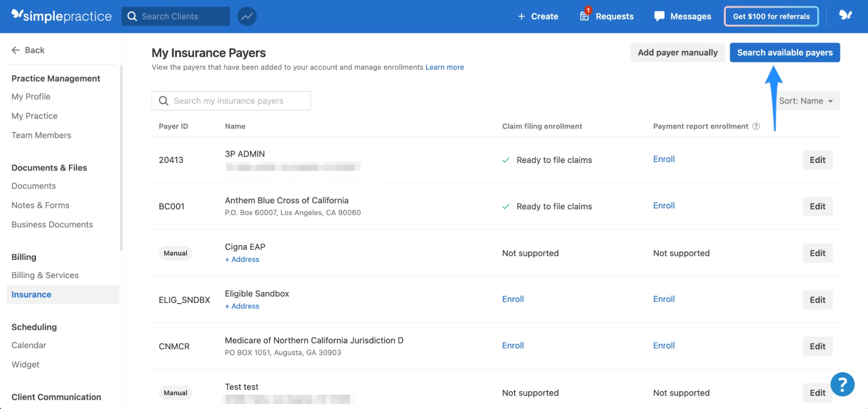Edit Anthem Blue Cross of California
Screen dimensions: 868x409
tap(818, 206)
